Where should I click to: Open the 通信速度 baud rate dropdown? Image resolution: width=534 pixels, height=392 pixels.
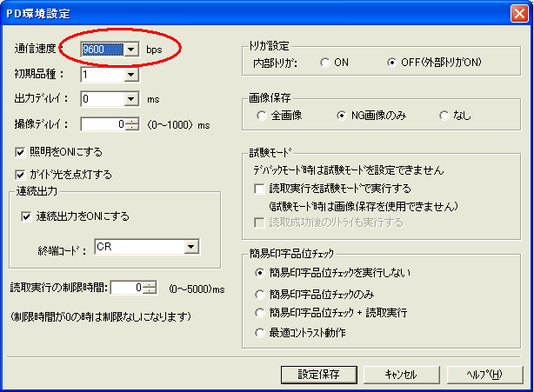pyautogui.click(x=131, y=50)
